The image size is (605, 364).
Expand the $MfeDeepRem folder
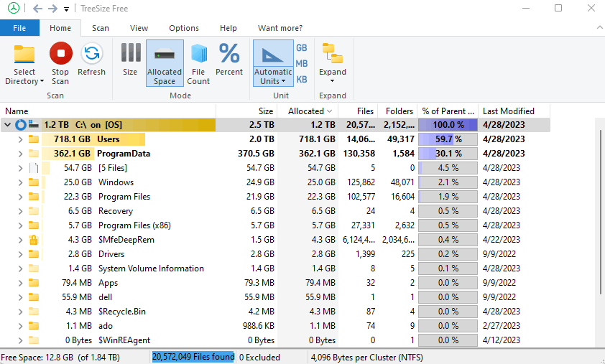tap(20, 240)
